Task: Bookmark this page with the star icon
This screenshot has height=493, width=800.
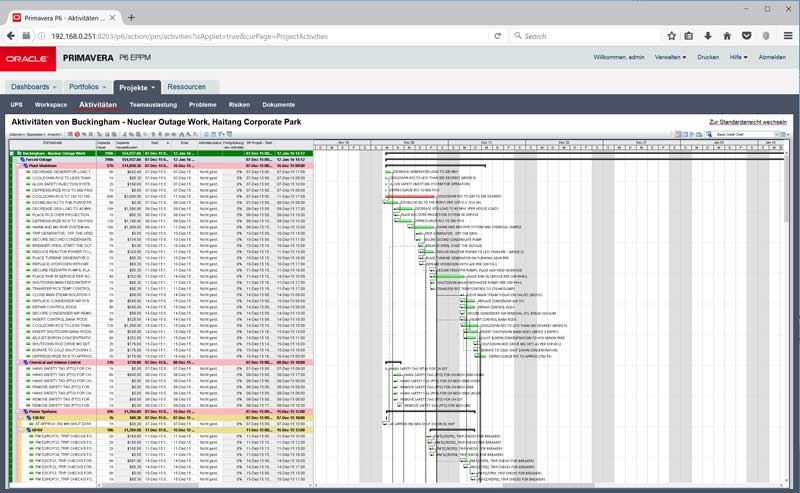Action: coord(671,36)
